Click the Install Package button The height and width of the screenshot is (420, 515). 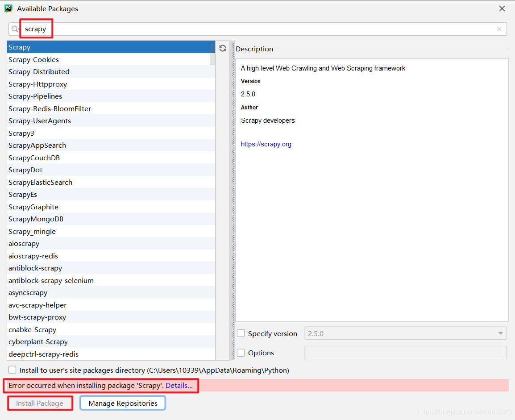(40, 403)
